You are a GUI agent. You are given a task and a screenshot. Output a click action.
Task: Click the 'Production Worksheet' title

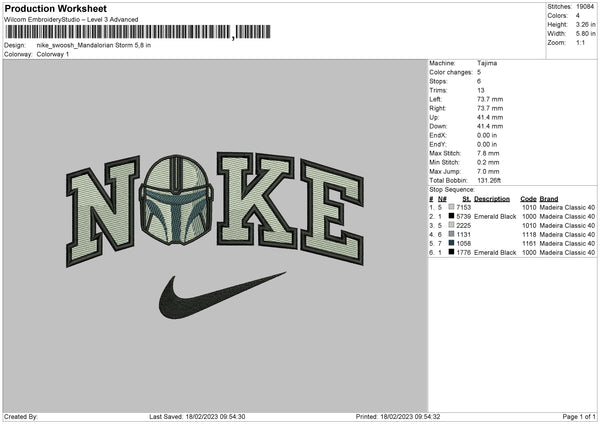(x=55, y=8)
